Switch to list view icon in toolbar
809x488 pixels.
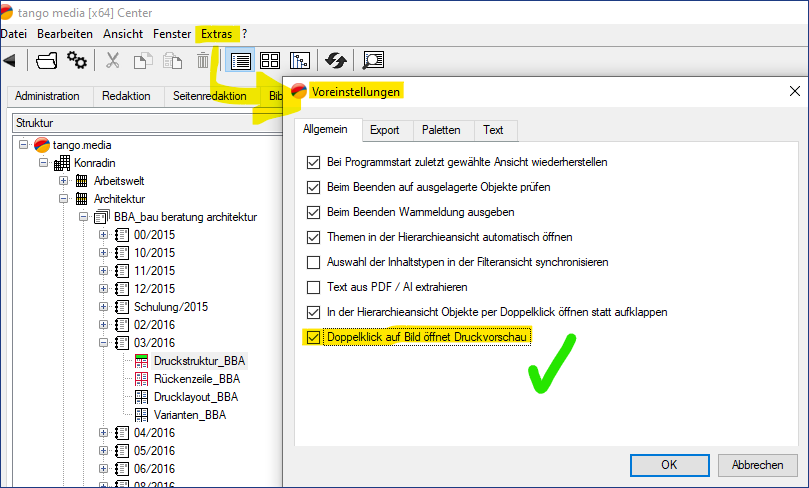[x=241, y=61]
